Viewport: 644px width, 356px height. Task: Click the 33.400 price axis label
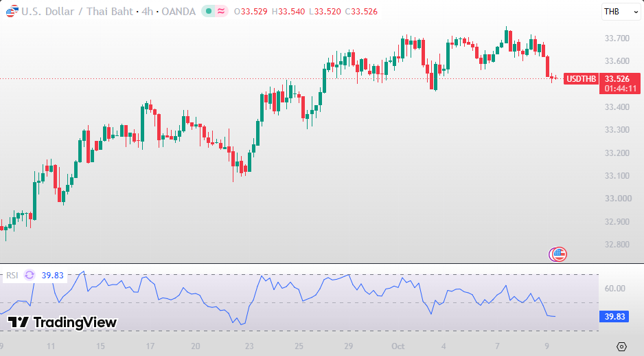617,107
